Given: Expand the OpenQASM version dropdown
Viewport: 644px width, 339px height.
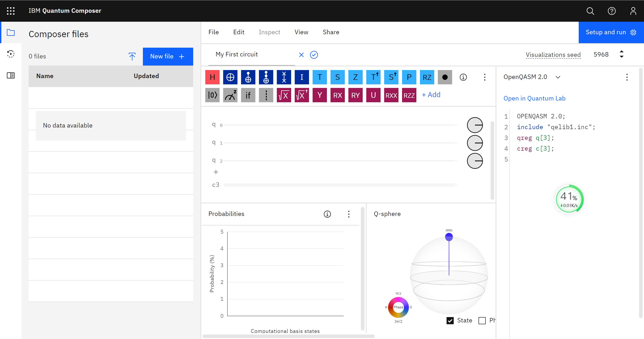Looking at the screenshot, I should [558, 77].
